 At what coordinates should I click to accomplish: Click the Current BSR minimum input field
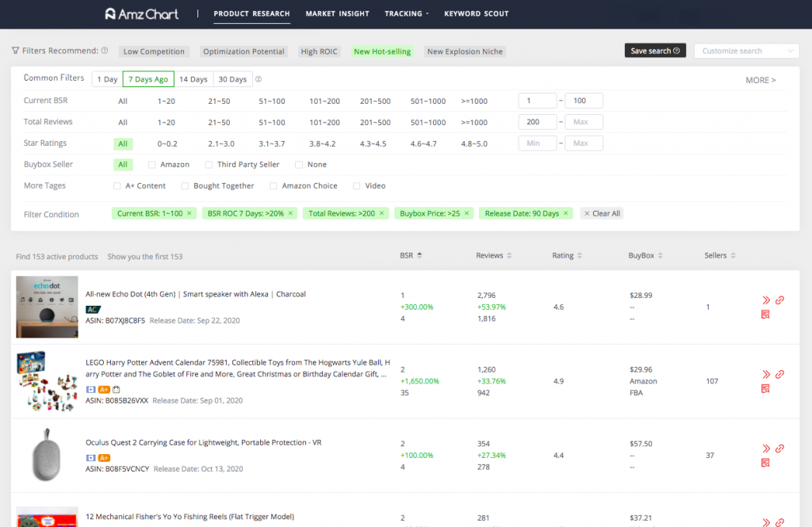(x=537, y=101)
